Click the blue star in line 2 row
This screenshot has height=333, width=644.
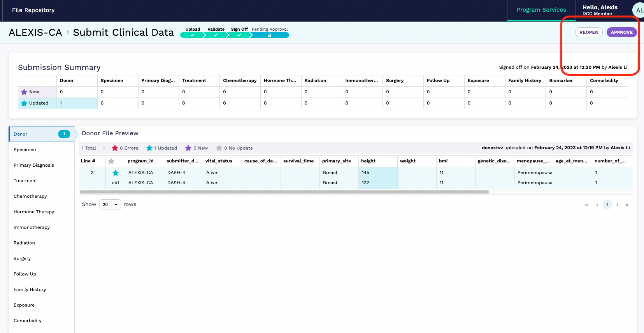click(116, 173)
